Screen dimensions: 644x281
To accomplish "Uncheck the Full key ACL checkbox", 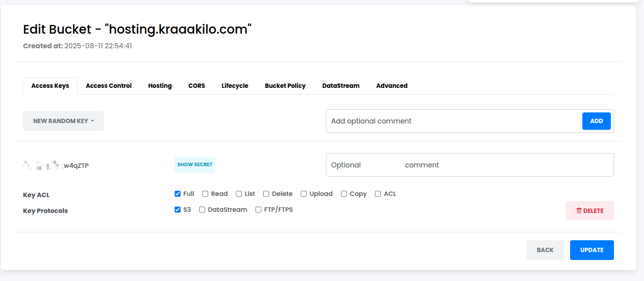I will pyautogui.click(x=178, y=194).
